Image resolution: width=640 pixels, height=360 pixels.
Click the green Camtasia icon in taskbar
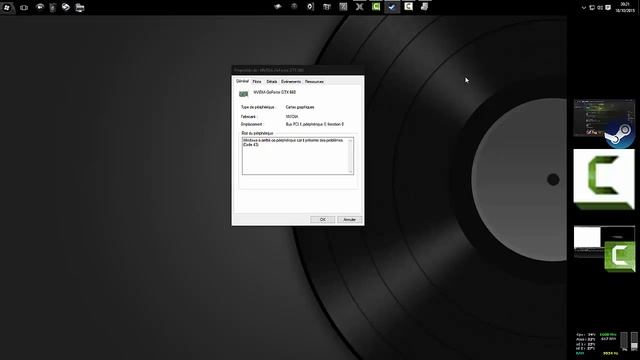pos(376,7)
